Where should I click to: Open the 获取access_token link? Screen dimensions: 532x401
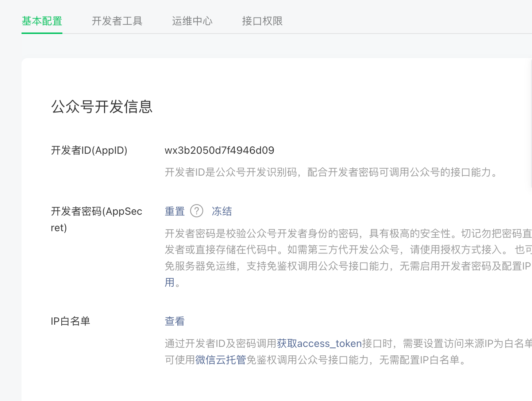pyautogui.click(x=319, y=343)
